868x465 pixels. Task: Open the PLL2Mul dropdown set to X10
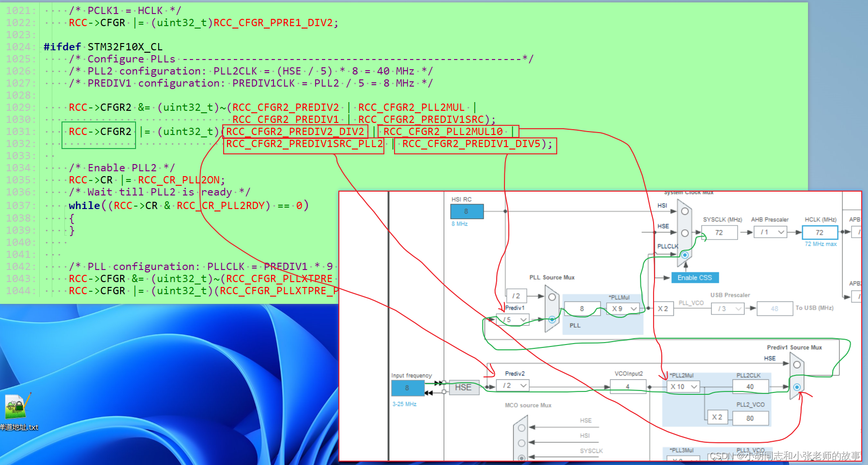(x=683, y=386)
